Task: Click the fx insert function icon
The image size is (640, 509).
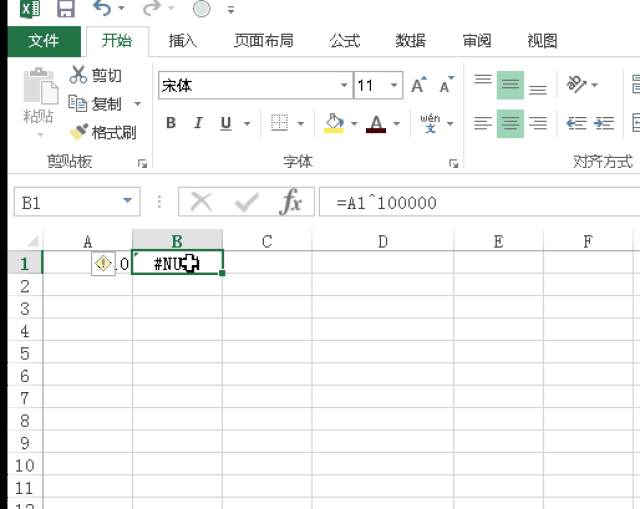Action: [291, 201]
